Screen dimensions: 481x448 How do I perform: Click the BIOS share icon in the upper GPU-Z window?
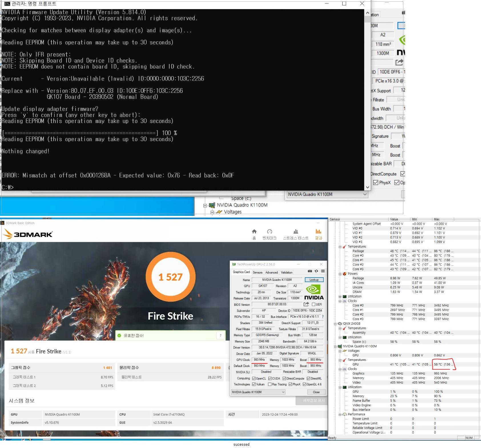pyautogui.click(x=399, y=62)
